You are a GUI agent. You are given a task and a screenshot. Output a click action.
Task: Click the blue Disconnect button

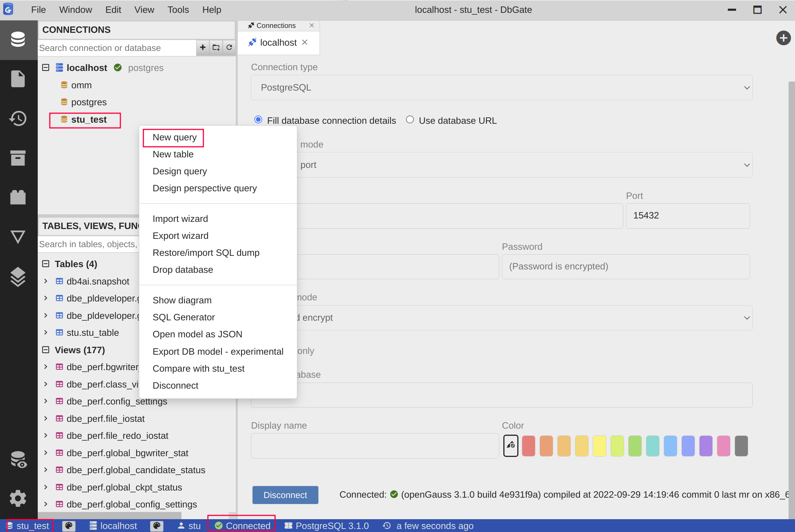coord(285,495)
